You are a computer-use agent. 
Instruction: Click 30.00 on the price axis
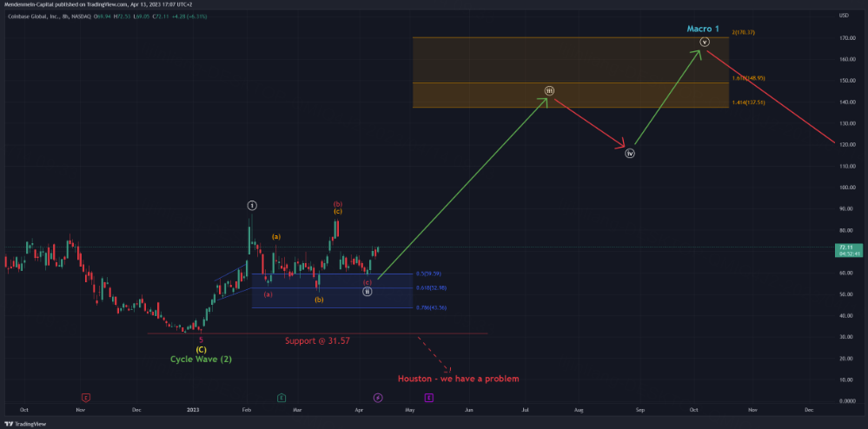point(845,337)
